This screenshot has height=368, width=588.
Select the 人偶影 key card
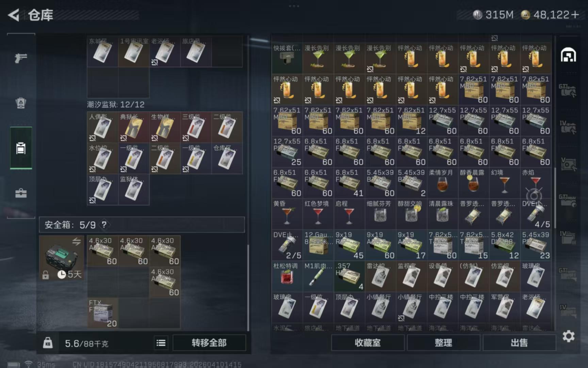(103, 127)
